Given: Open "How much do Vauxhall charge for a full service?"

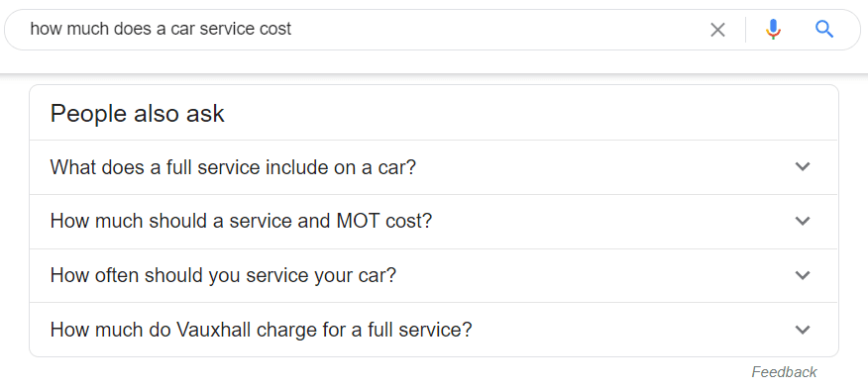Looking at the screenshot, I should [x=433, y=330].
